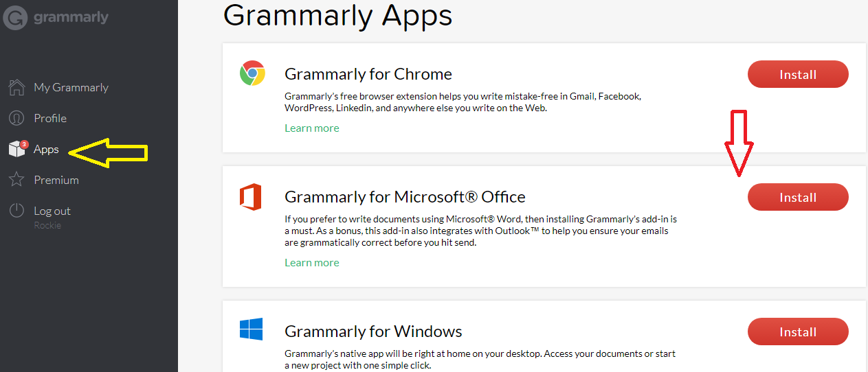Screen dimensions: 868x372
Task: Install Grammarly for Chrome
Action: [x=798, y=74]
